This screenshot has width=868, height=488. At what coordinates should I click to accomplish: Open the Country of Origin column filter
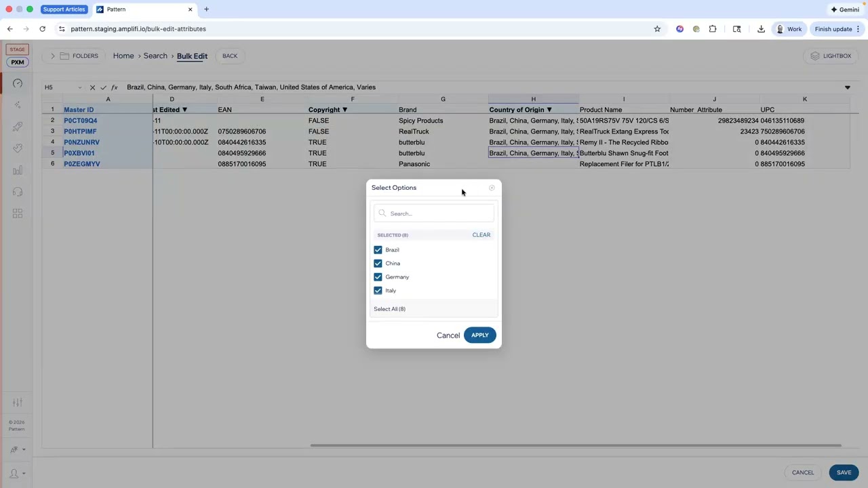549,110
